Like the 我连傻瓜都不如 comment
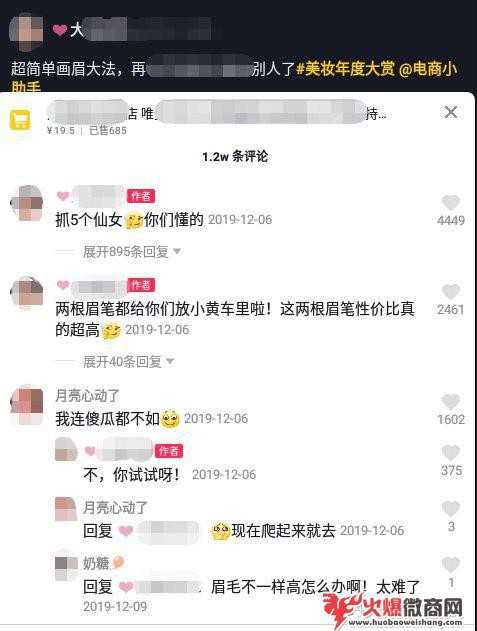Screen dimensions: 477x631 point(450,402)
